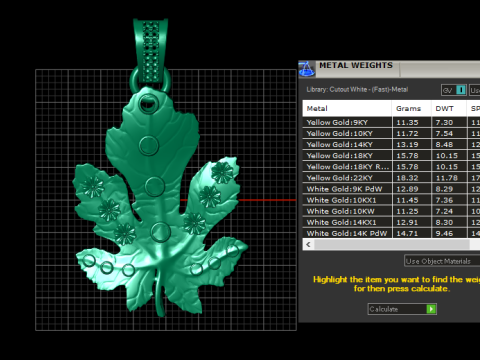Select the Yellow Gold:18KY R... row

tap(391, 167)
